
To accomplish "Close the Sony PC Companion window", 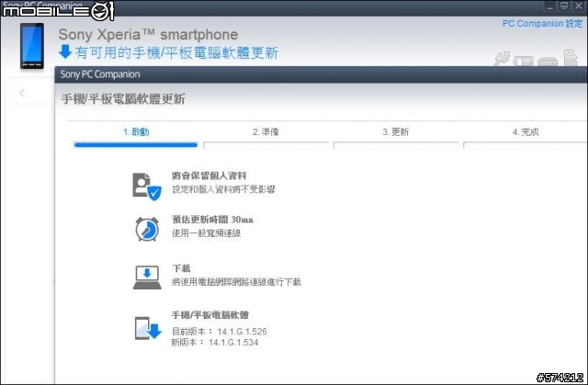I will 579,6.
